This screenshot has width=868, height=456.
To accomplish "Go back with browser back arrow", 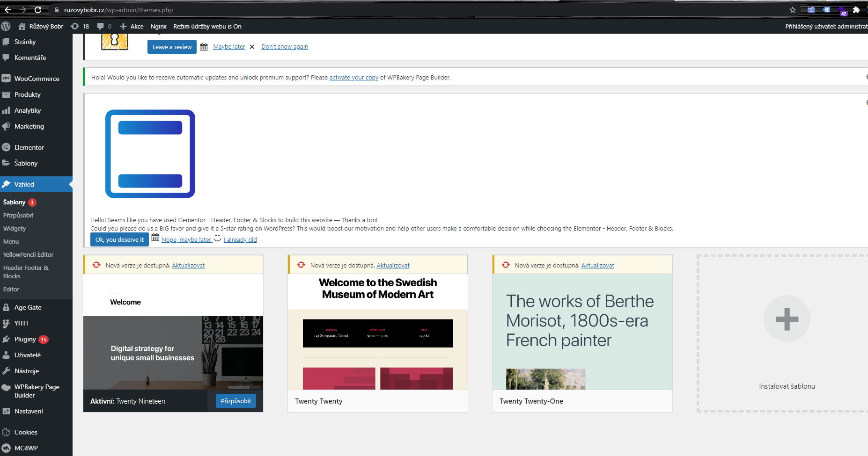I will (8, 10).
